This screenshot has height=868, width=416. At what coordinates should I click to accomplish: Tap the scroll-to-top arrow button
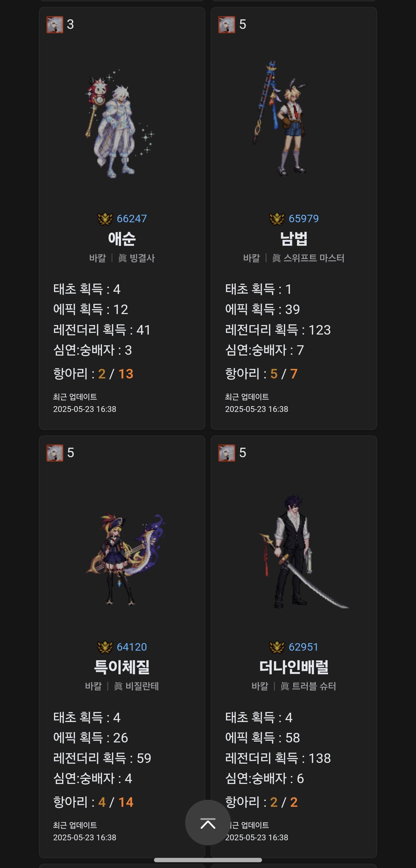point(208,822)
